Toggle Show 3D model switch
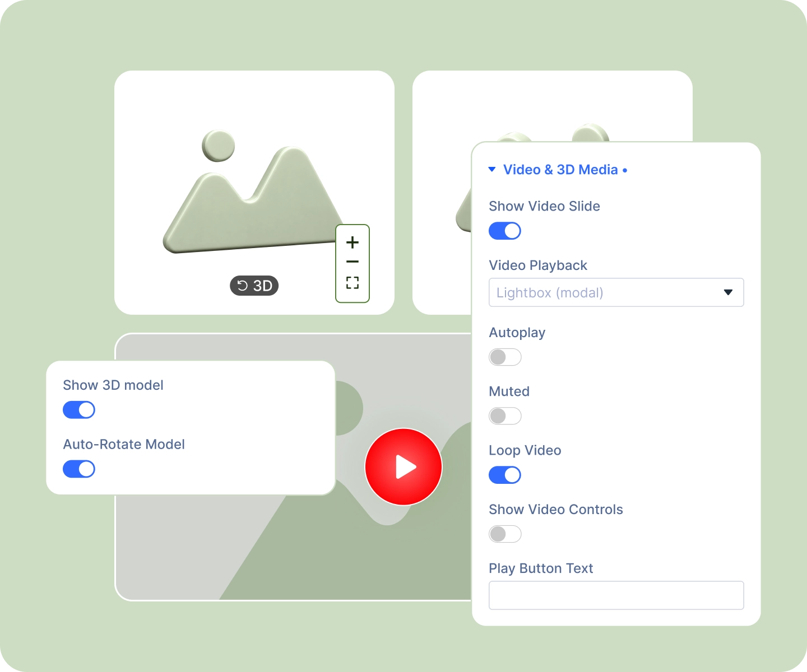The height and width of the screenshot is (672, 807). pos(79,410)
